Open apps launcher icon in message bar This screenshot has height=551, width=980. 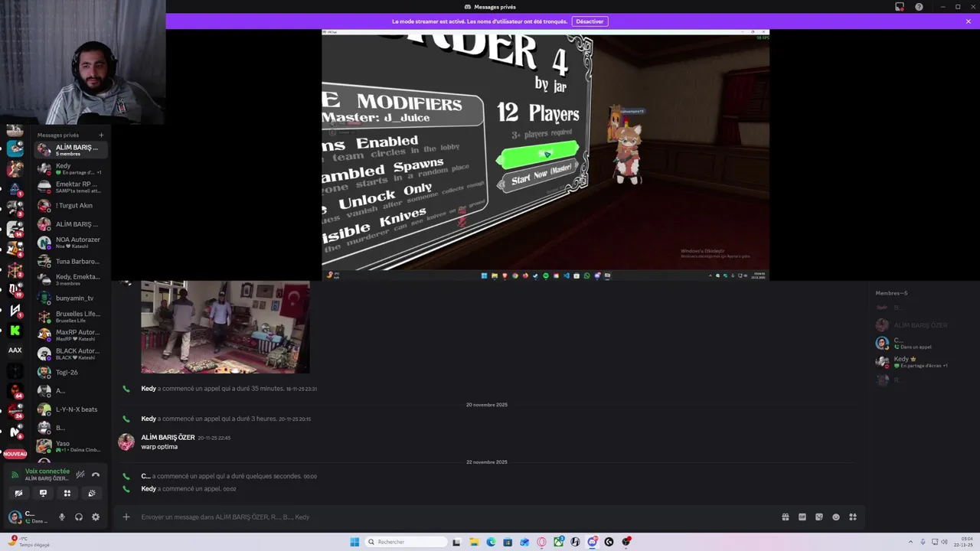click(853, 517)
